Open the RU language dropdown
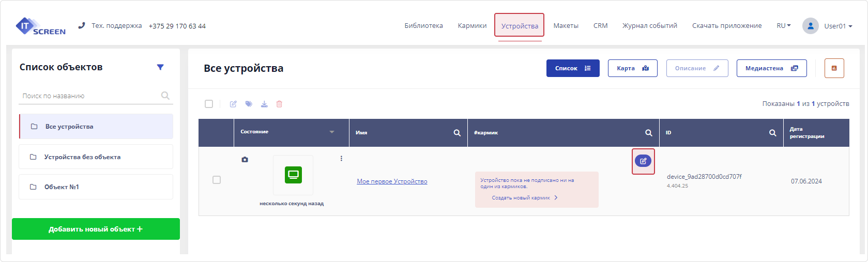Screen dimensions: 868x262 784,26
